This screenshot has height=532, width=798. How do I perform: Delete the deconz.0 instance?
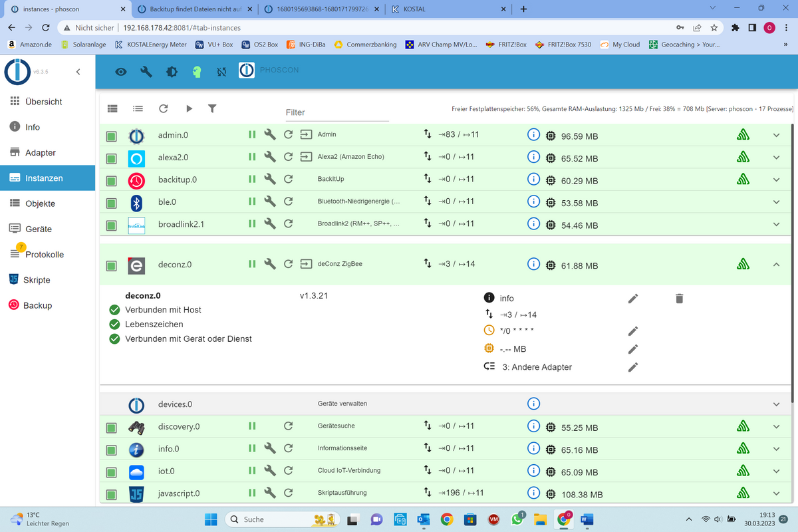[679, 299]
